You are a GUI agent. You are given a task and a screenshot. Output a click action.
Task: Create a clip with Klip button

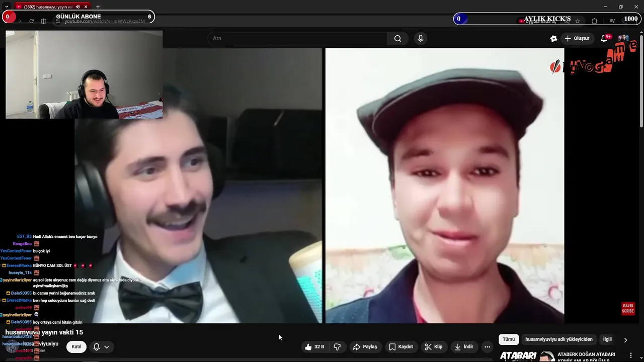point(434,347)
